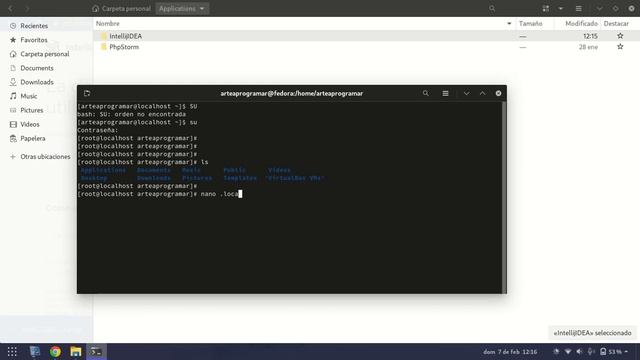
Task: Open Google Chrome from taskbar
Action: pos(55,351)
